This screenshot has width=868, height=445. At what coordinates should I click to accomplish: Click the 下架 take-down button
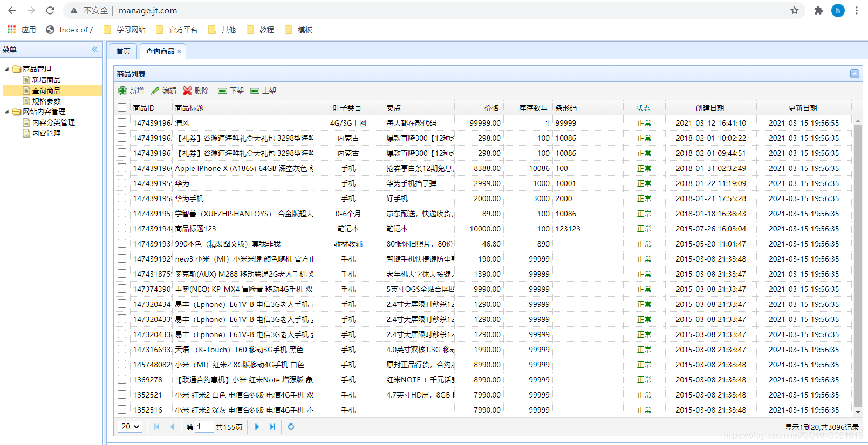point(231,91)
